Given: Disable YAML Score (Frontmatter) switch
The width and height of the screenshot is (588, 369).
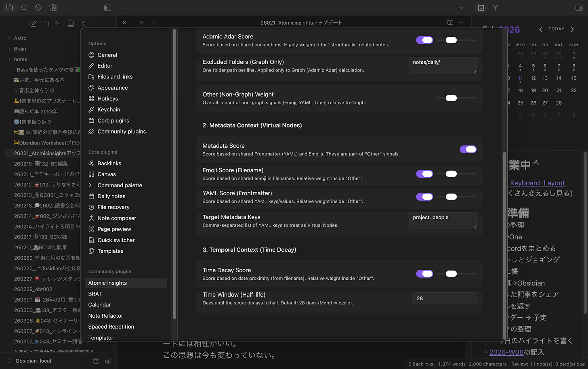Looking at the screenshot, I should coord(424,197).
